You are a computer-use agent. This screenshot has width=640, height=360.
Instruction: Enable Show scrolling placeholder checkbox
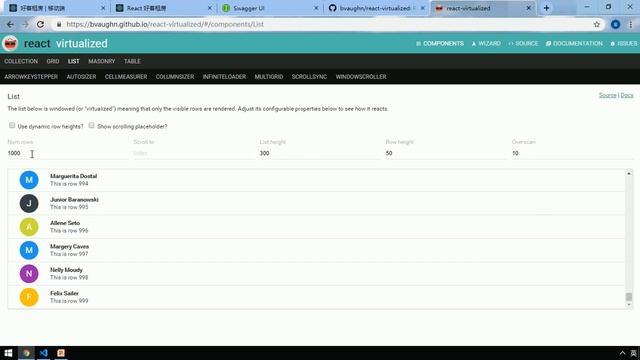point(91,125)
